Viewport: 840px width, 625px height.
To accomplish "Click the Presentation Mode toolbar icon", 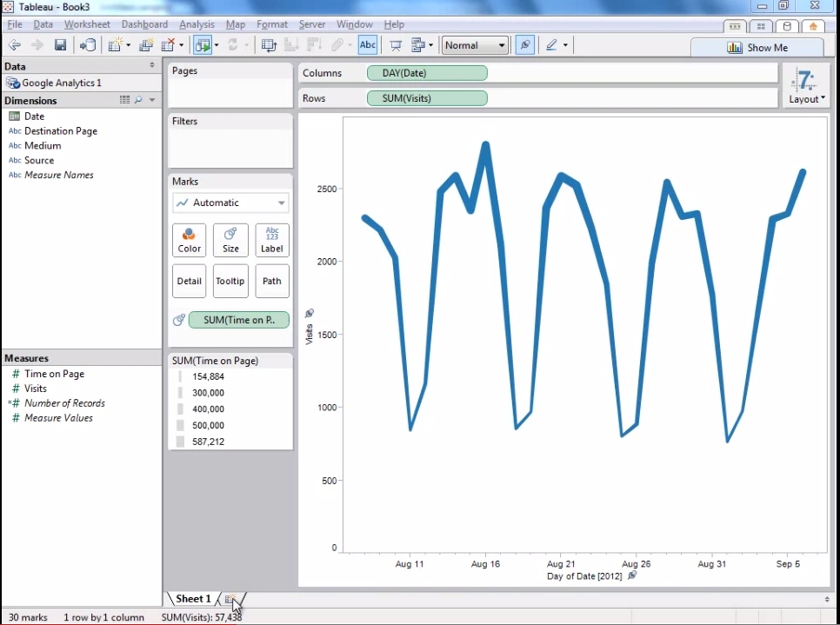I will pos(396,45).
